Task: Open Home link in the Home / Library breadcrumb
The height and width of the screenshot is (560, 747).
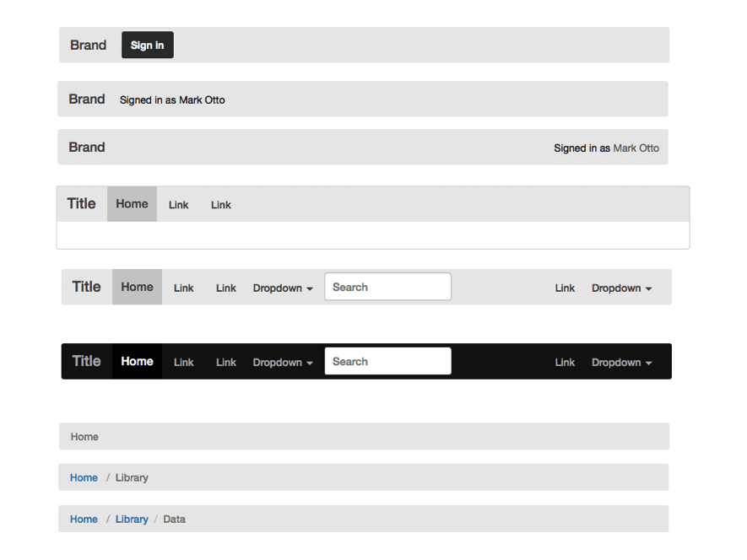Action: [84, 477]
